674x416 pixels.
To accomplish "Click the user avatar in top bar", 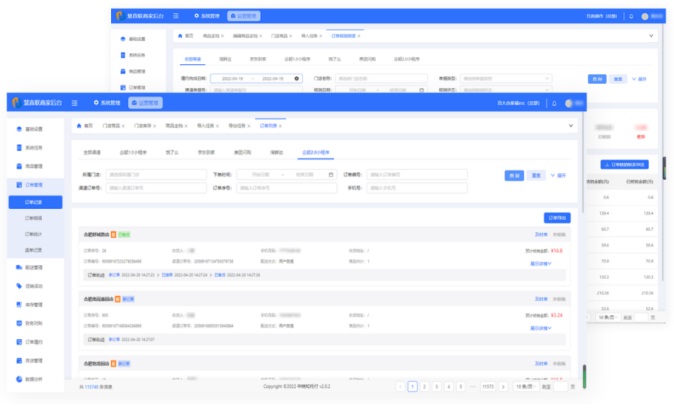I will [x=568, y=102].
